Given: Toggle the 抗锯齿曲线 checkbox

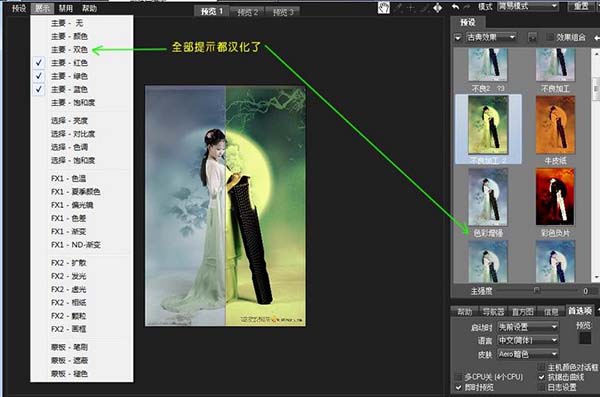Looking at the screenshot, I should [x=541, y=377].
